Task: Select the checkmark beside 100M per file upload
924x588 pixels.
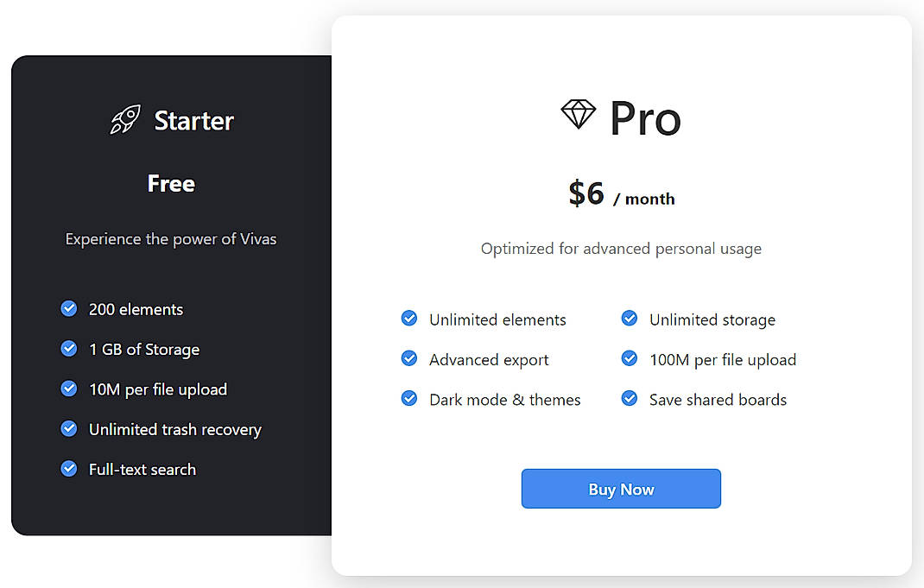Action: [629, 358]
